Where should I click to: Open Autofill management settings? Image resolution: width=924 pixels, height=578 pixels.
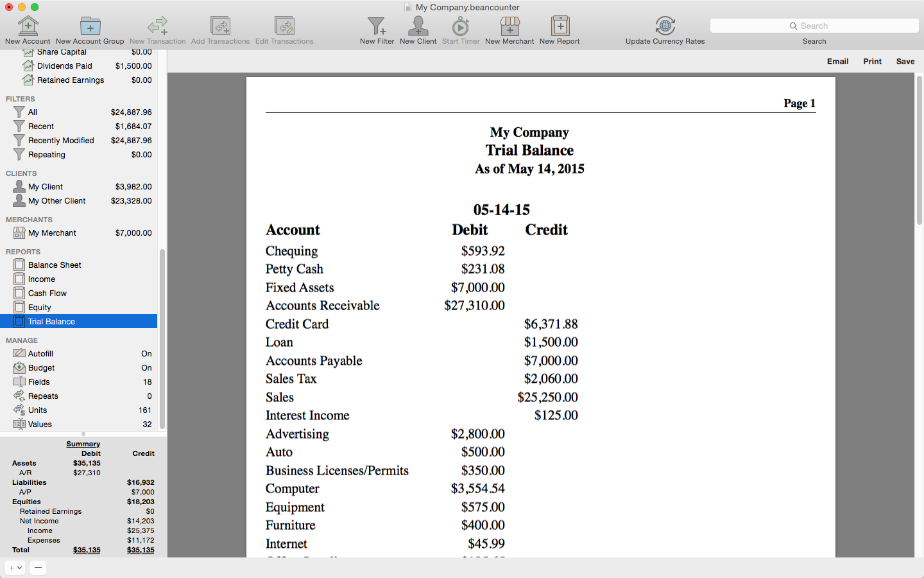78,354
